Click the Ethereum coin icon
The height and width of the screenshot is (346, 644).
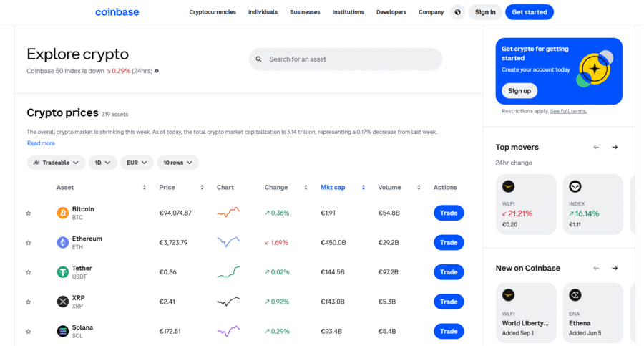tap(63, 243)
